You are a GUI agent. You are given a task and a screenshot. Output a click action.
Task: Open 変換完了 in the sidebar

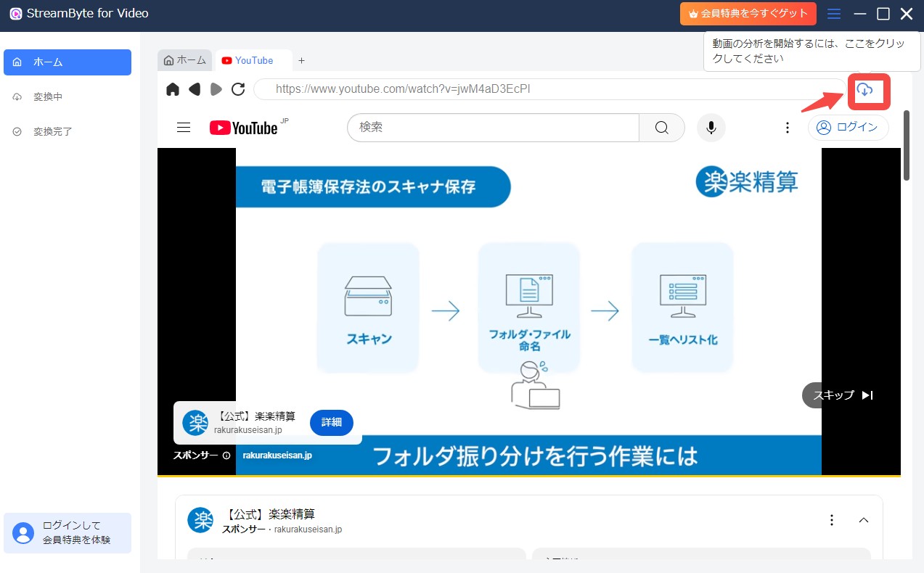click(68, 132)
